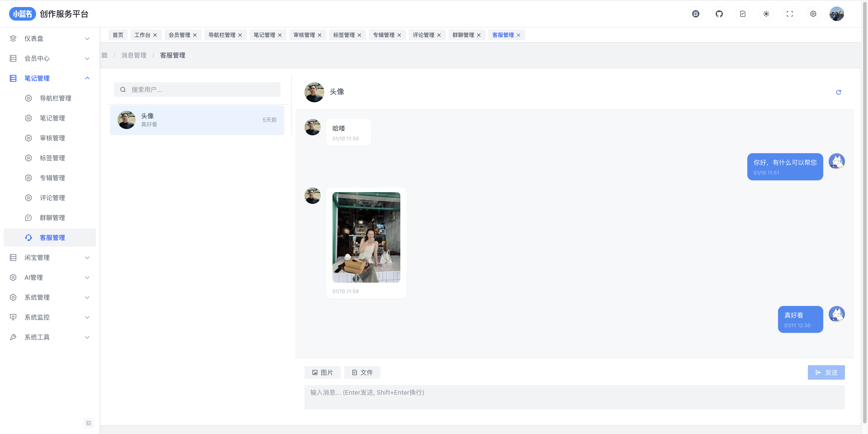Collapse the 笔记管理 menu section
The image size is (868, 434).
click(x=87, y=78)
